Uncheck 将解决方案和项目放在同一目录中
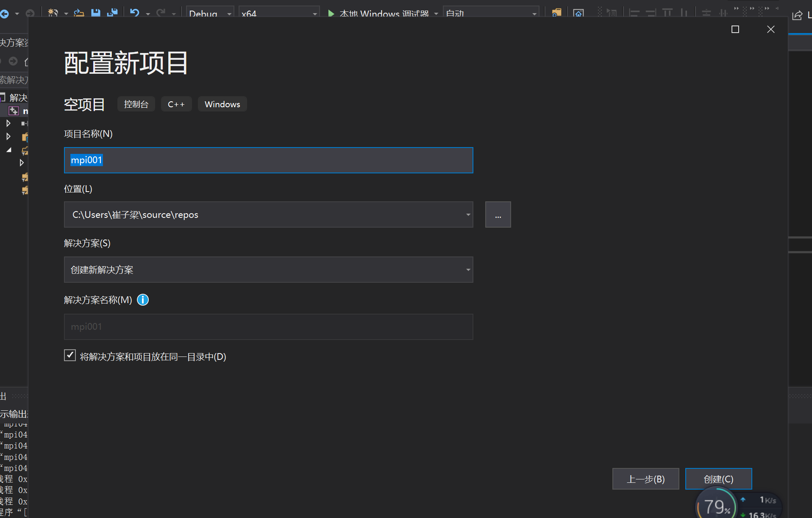The image size is (812, 518). tap(70, 355)
